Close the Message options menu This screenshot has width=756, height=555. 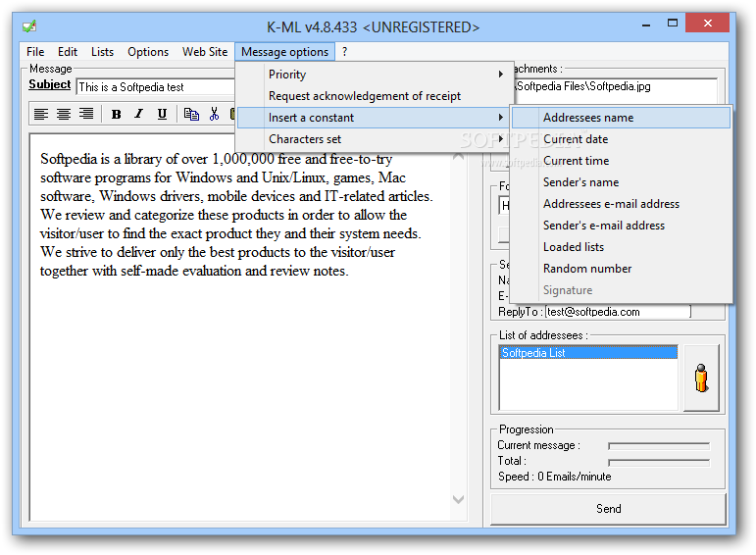tap(285, 52)
